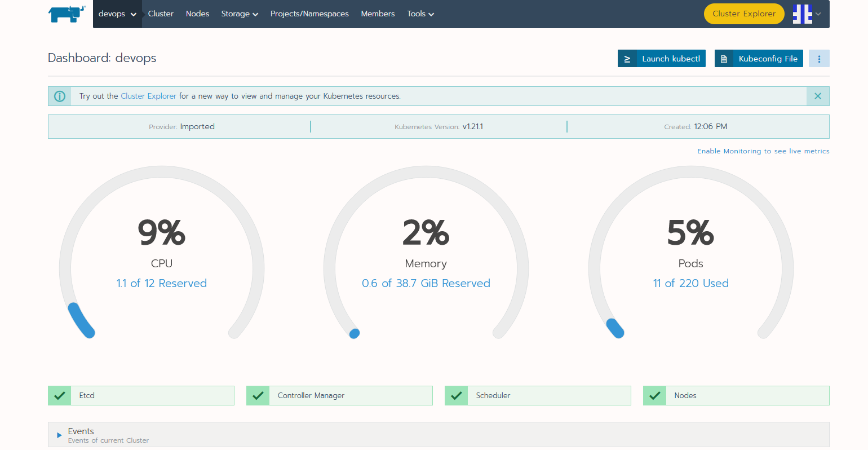Click Provider: Imported info
The image size is (868, 450).
[x=181, y=126]
